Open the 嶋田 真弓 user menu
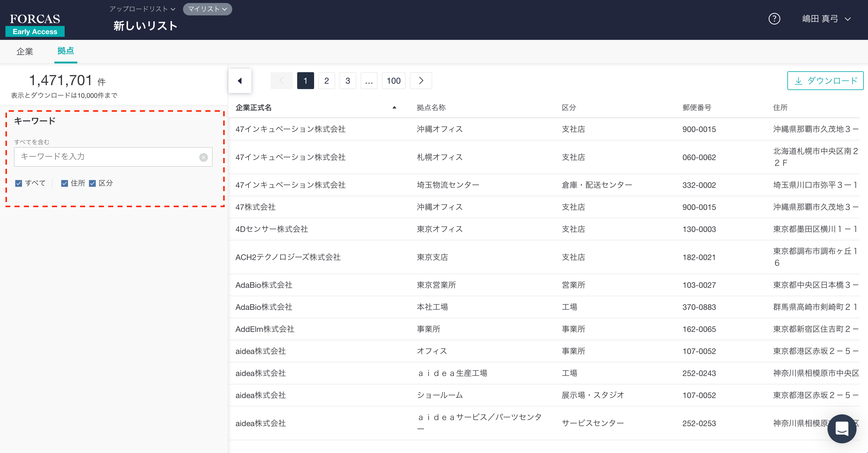The image size is (868, 453). pos(826,19)
